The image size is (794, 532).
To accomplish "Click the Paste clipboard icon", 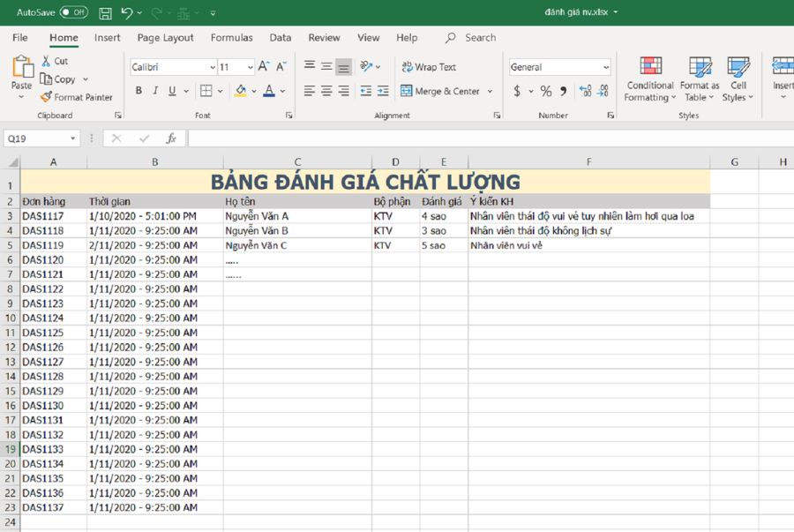I will (x=22, y=67).
